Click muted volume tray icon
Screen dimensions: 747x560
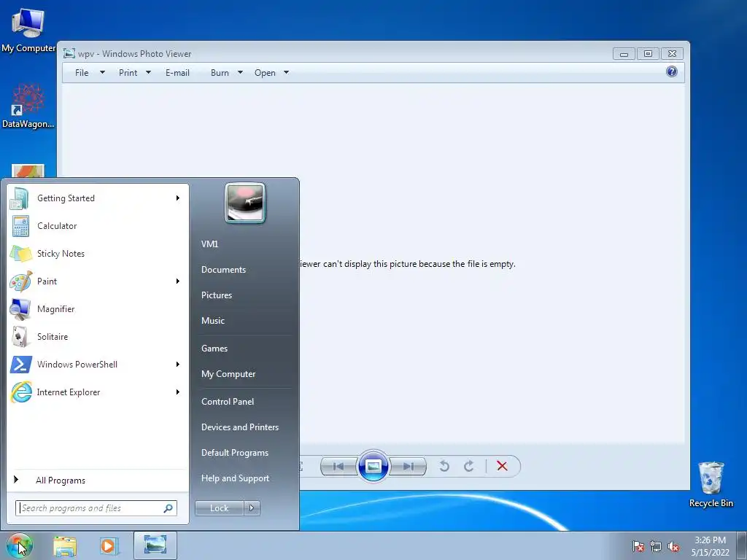673,546
